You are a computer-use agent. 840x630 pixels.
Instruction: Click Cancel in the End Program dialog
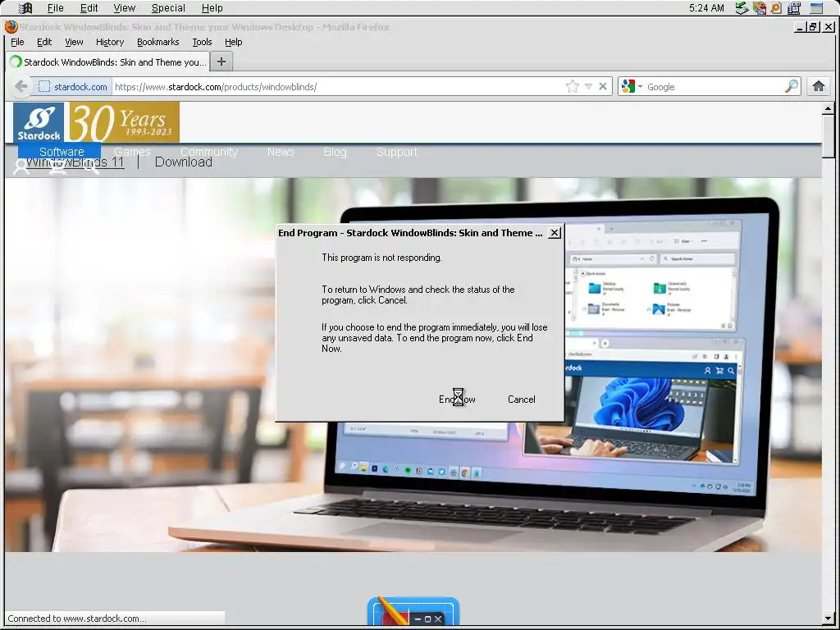(x=521, y=399)
